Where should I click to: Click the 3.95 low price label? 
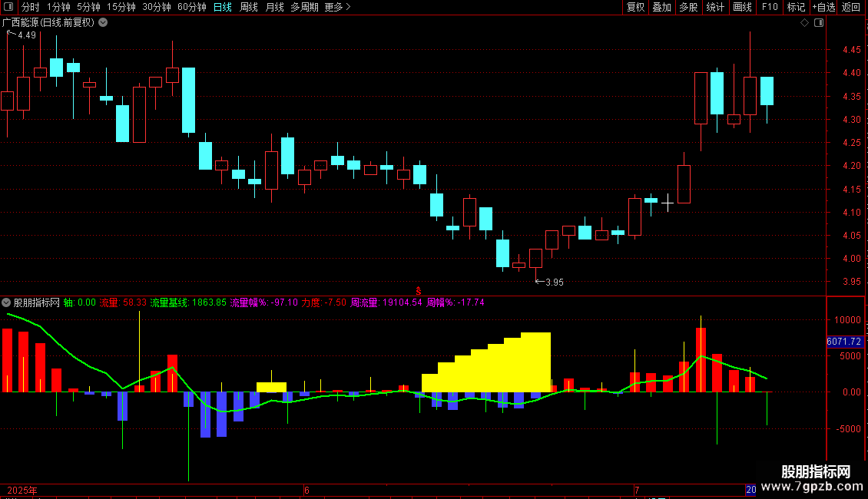[x=554, y=283]
